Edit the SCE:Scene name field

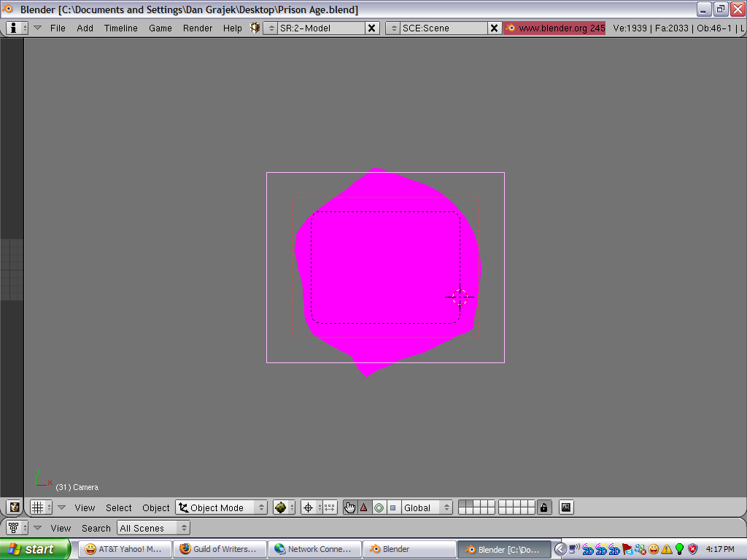(444, 28)
